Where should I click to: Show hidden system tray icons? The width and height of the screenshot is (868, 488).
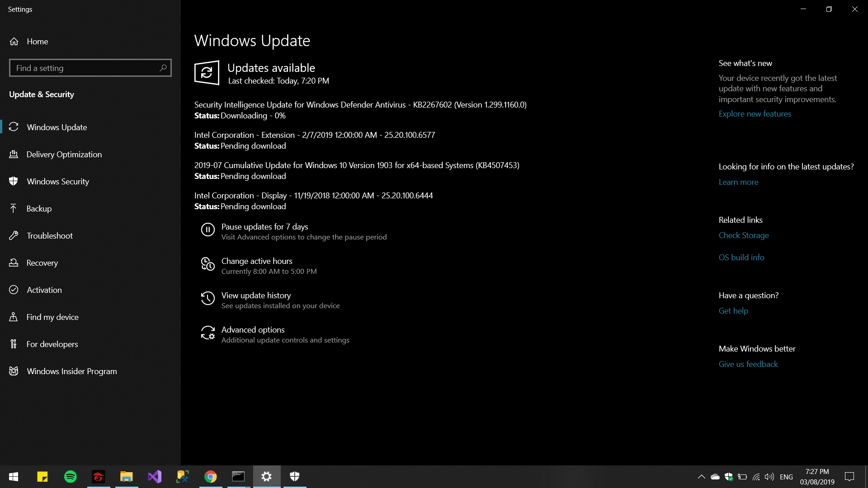point(701,477)
